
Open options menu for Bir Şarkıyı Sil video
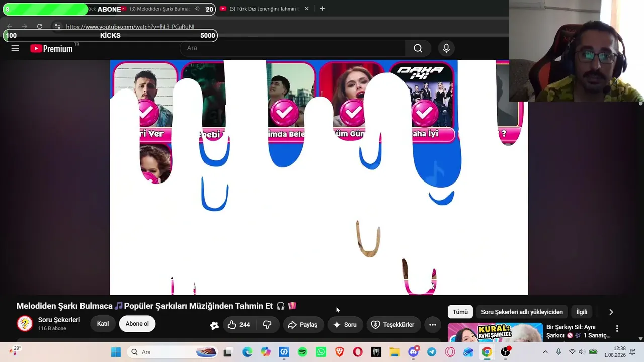617,328
